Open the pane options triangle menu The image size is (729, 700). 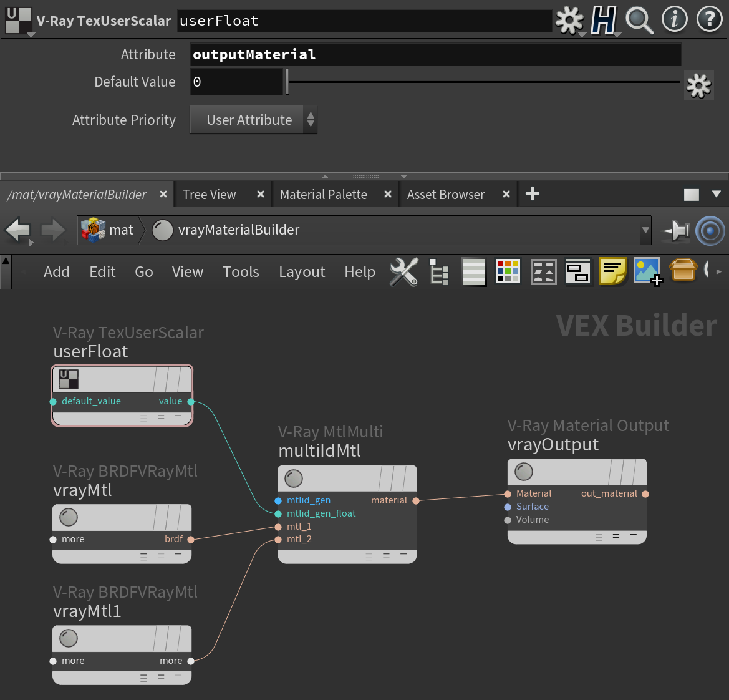(x=717, y=194)
